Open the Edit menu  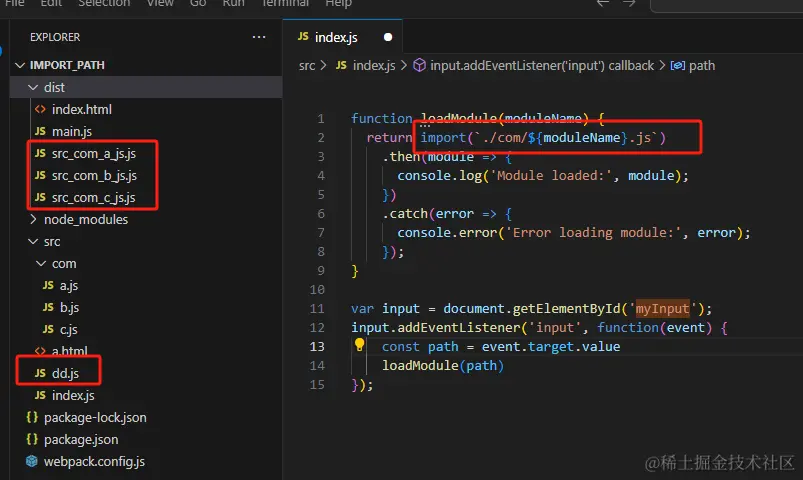click(51, 3)
